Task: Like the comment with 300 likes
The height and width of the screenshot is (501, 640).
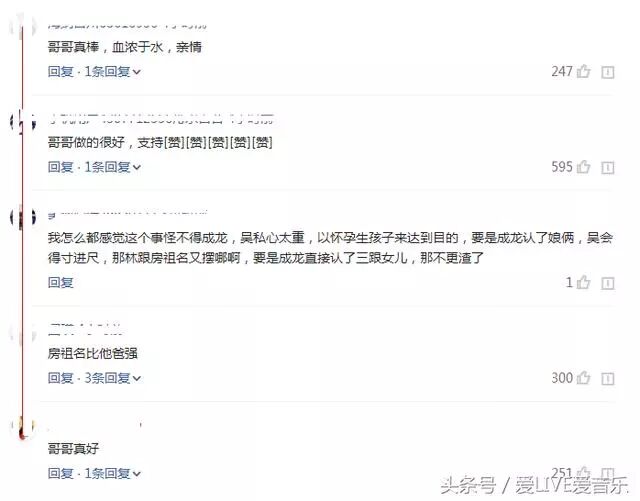Action: coord(583,378)
